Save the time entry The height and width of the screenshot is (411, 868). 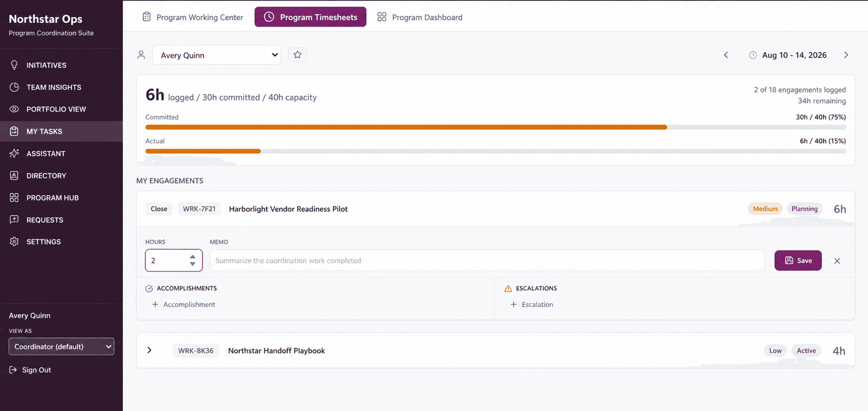click(x=798, y=261)
